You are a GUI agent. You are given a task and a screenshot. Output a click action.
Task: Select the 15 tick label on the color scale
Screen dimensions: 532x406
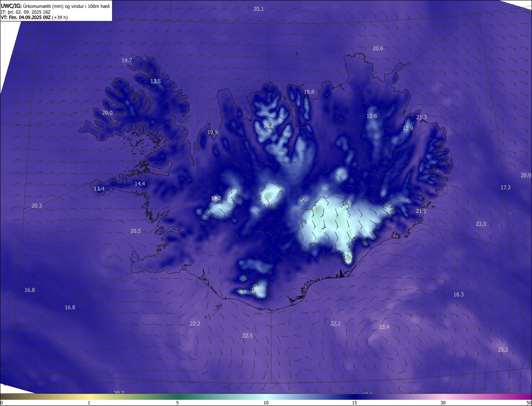point(355,403)
